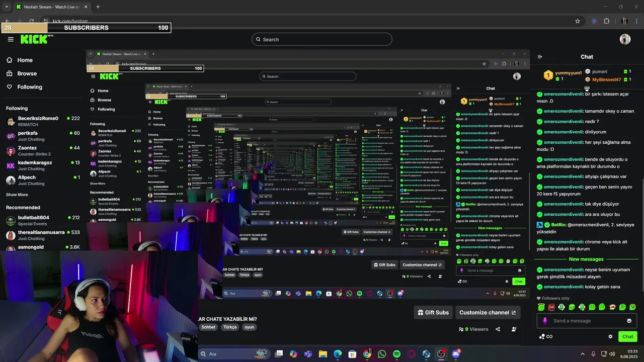Image resolution: width=644 pixels, height=362 pixels.
Task: Open the emoji picker in message box
Action: pos(629,321)
